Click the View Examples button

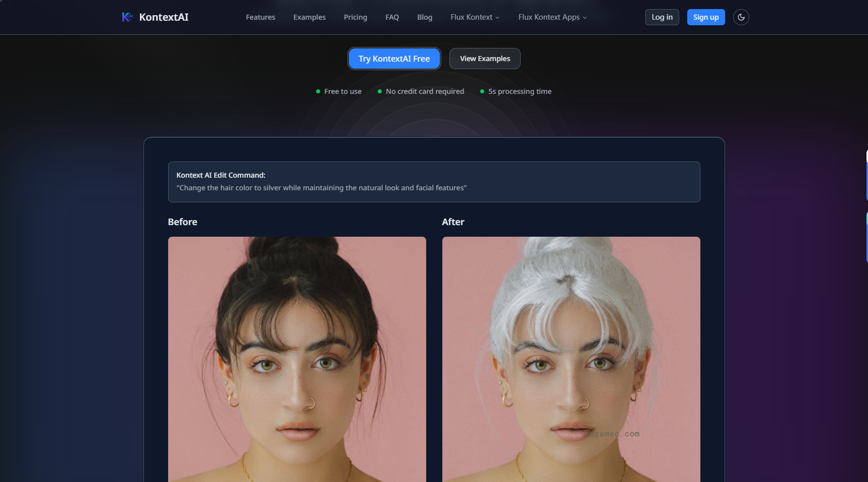click(x=485, y=59)
